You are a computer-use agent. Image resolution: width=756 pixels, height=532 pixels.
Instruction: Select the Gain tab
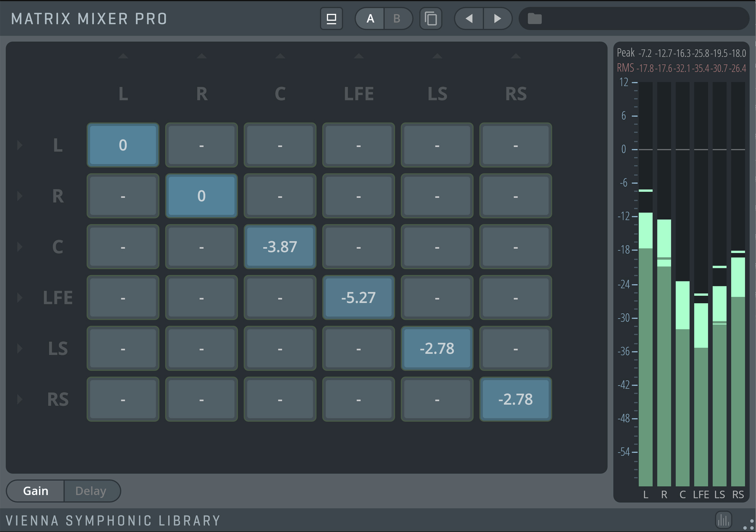[36, 491]
